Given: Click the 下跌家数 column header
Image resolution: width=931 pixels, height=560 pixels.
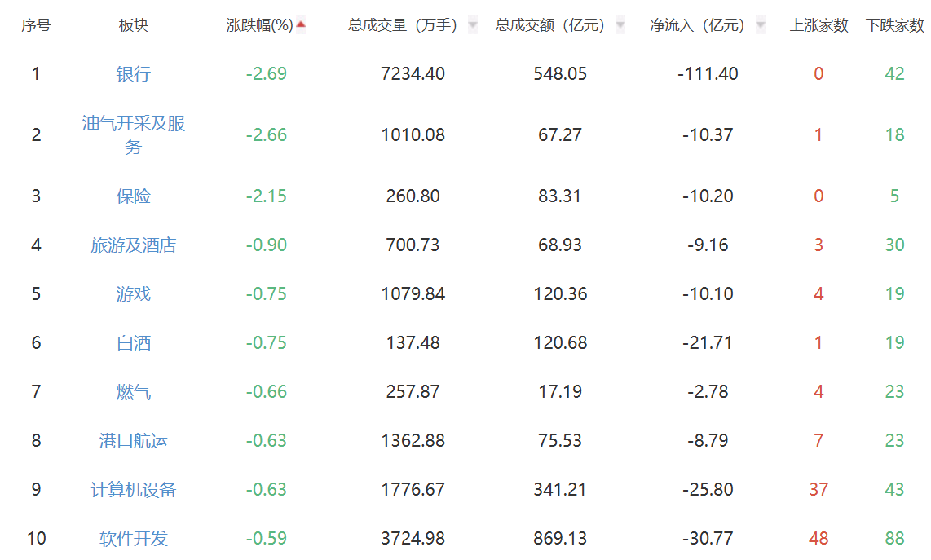Looking at the screenshot, I should point(894,25).
